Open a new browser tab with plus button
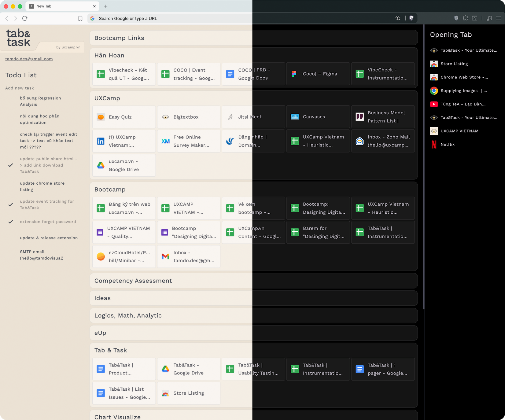 pos(106,6)
